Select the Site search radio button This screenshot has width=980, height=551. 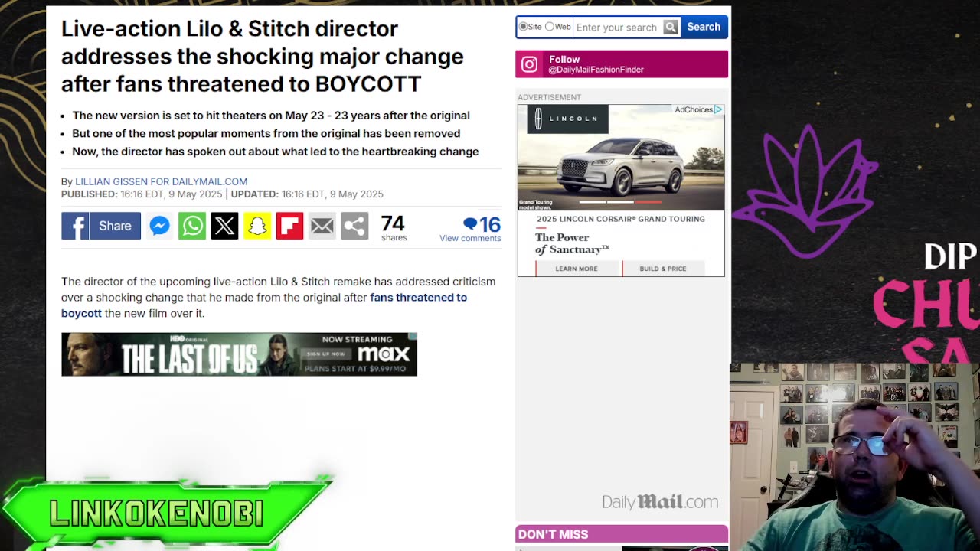click(524, 27)
